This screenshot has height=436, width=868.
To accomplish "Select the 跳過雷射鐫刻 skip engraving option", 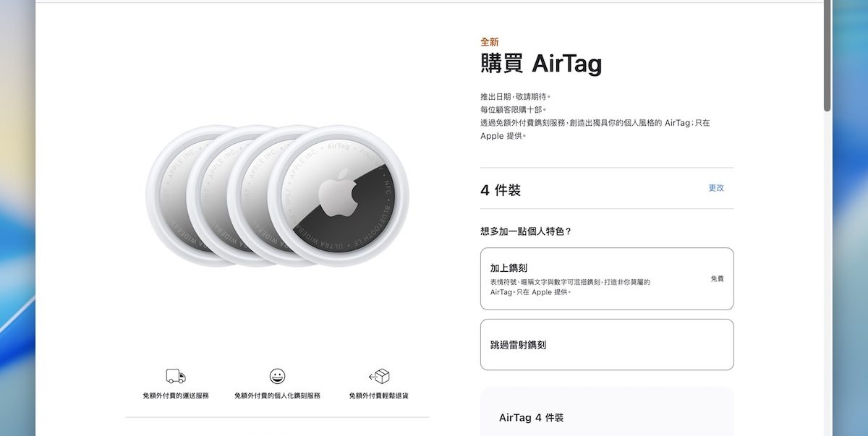I will click(x=607, y=345).
